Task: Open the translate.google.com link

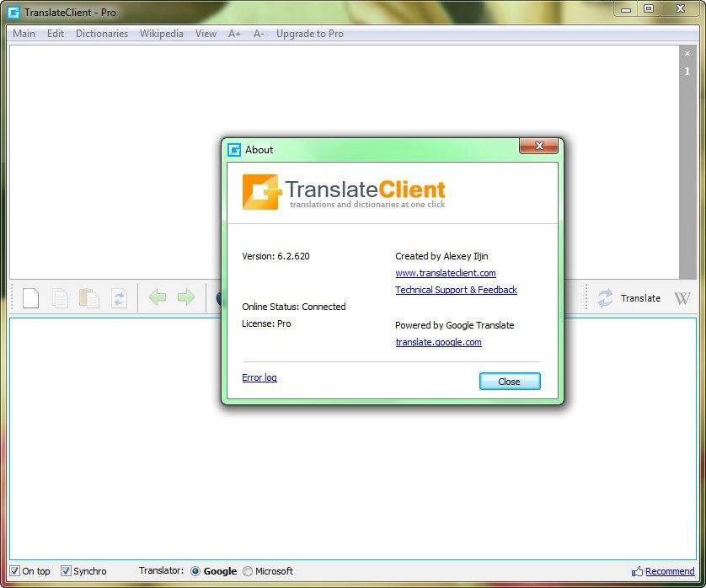Action: point(439,342)
